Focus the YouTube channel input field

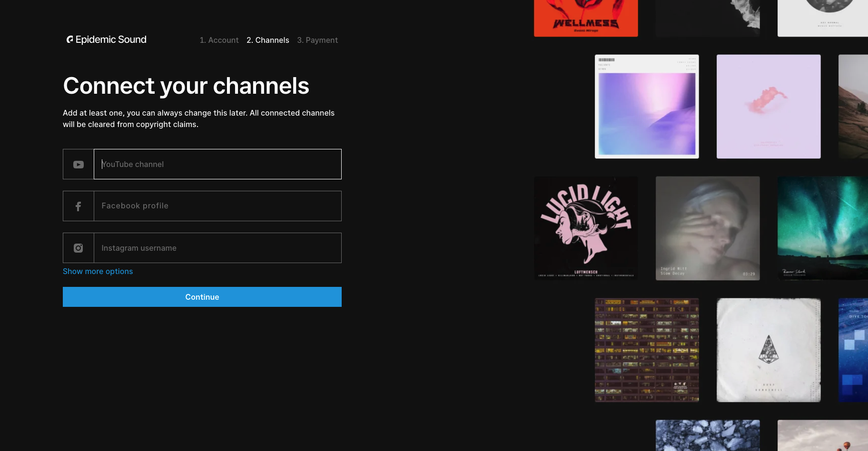click(217, 164)
